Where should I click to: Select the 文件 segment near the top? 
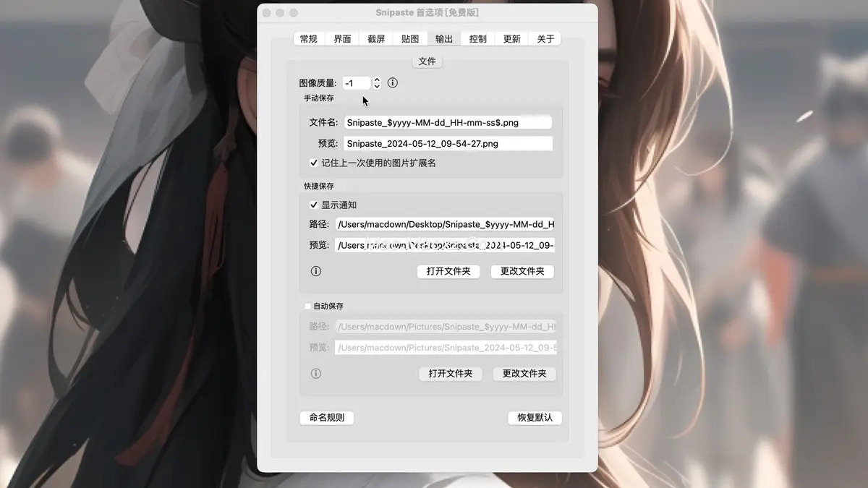click(427, 61)
